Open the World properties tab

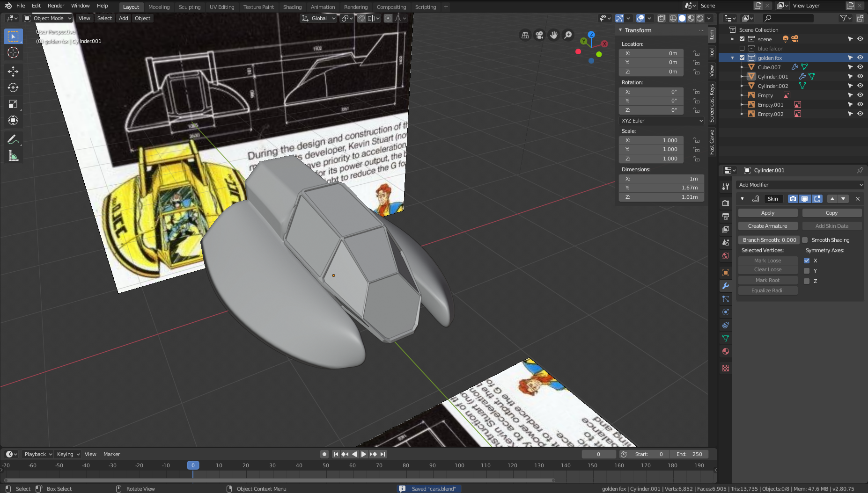pyautogui.click(x=726, y=255)
